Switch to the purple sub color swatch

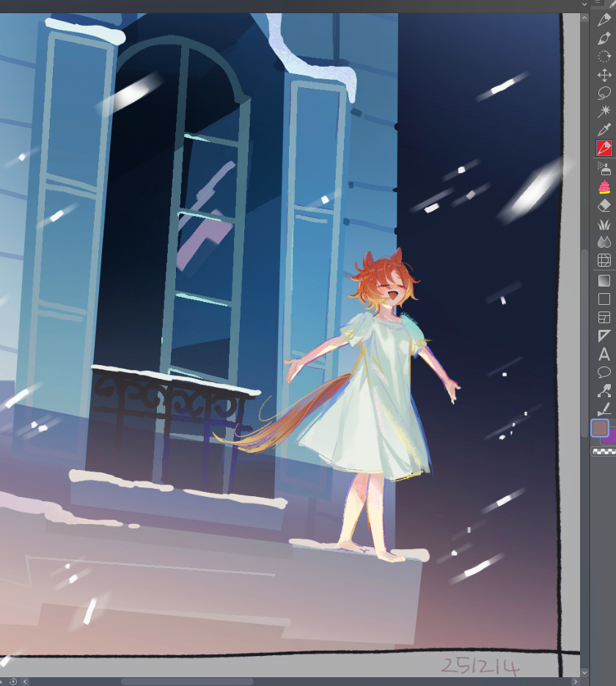coord(610,437)
